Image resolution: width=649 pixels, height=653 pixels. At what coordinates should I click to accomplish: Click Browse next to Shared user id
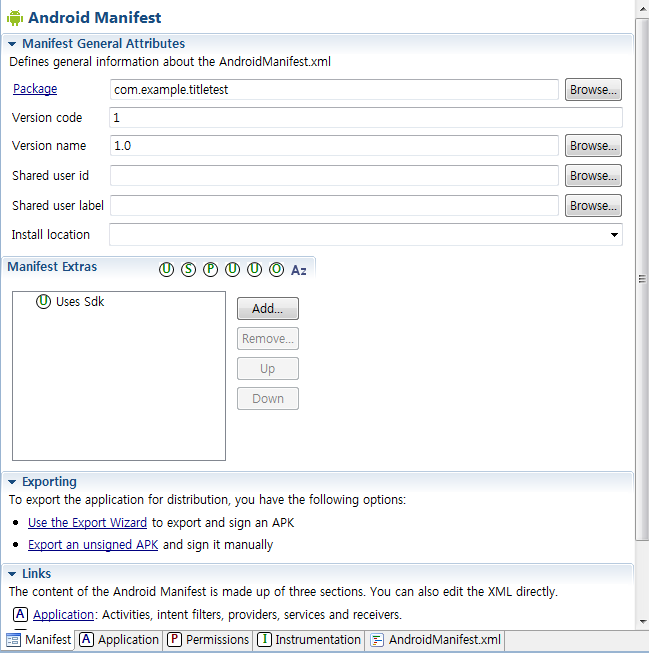pos(593,176)
